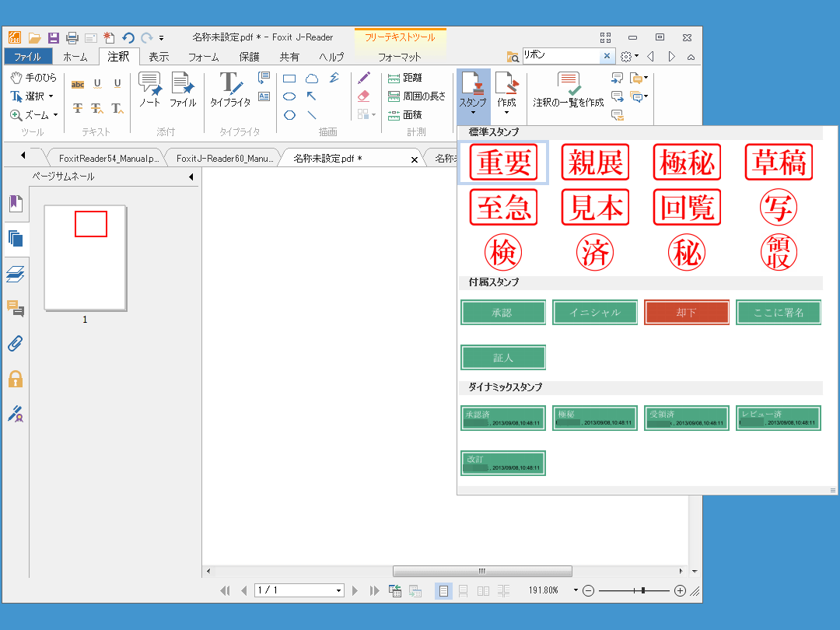Enable continuous page view mode
Screen dimensions: 840x630
pos(464,591)
